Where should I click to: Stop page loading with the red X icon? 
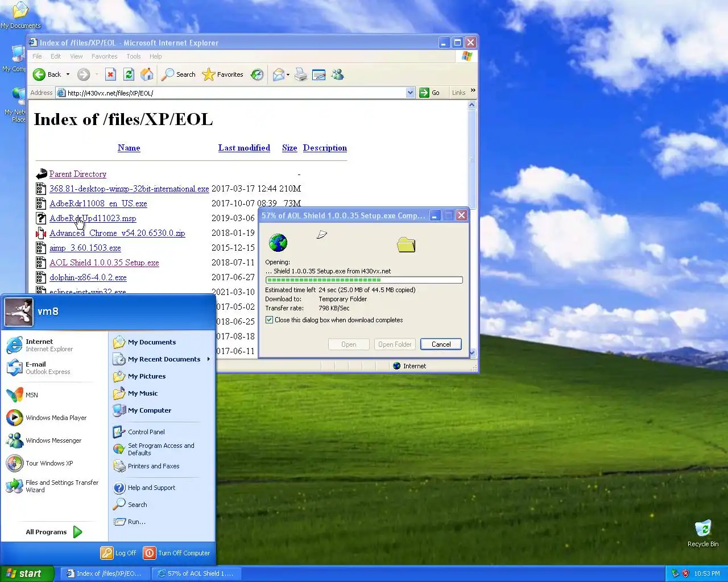pos(111,74)
